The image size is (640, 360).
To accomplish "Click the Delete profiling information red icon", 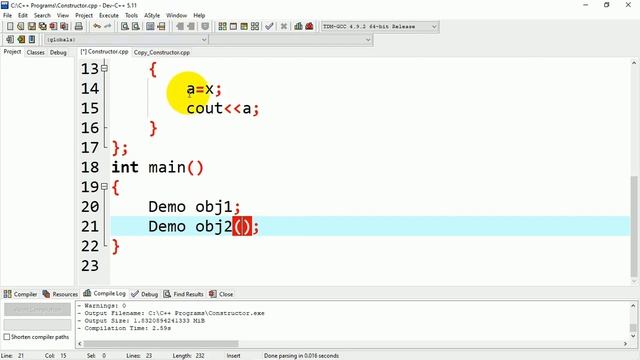I will click(309, 27).
